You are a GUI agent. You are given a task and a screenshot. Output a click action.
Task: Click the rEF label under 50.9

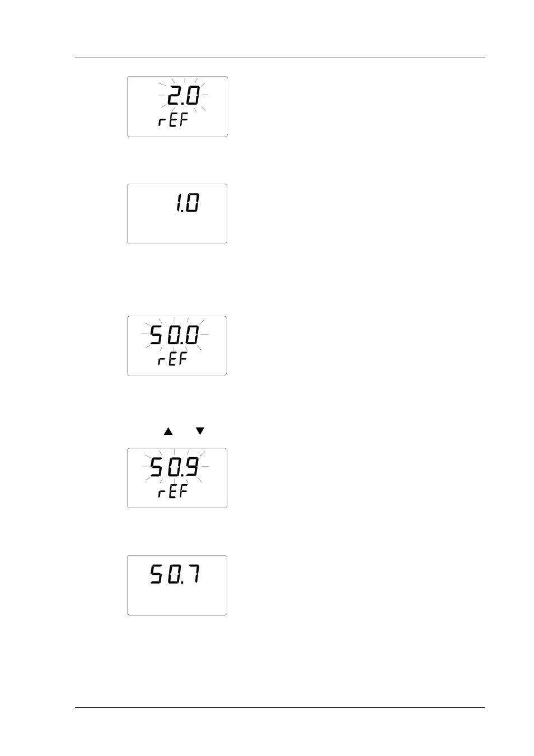click(173, 492)
